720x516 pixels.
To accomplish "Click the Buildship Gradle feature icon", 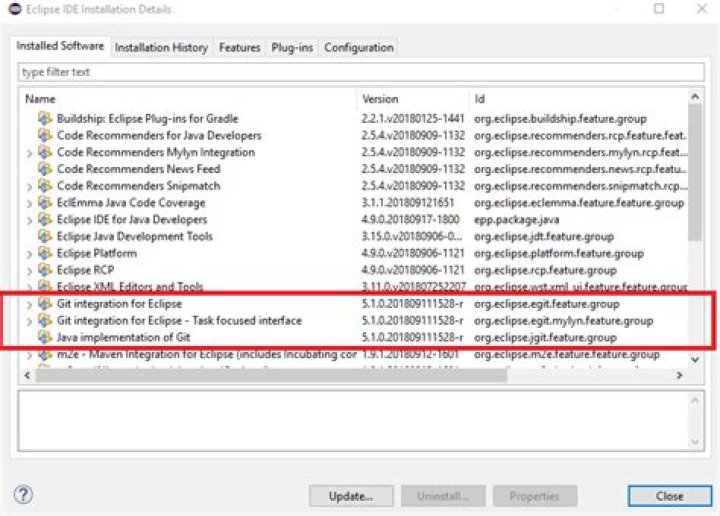I will (45, 118).
